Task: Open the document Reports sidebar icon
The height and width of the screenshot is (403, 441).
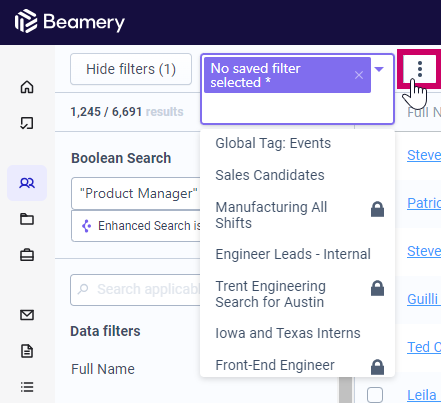Action: point(27,351)
